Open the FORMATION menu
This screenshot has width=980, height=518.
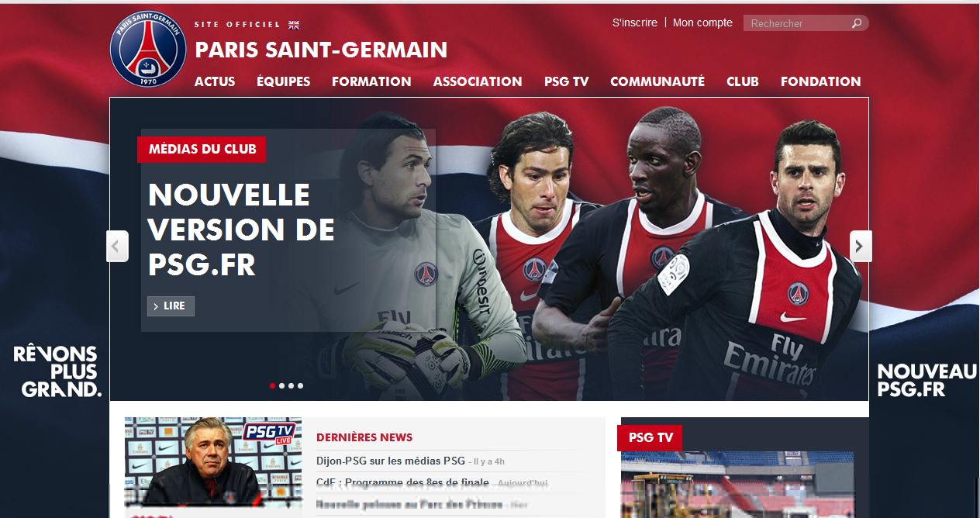click(371, 81)
